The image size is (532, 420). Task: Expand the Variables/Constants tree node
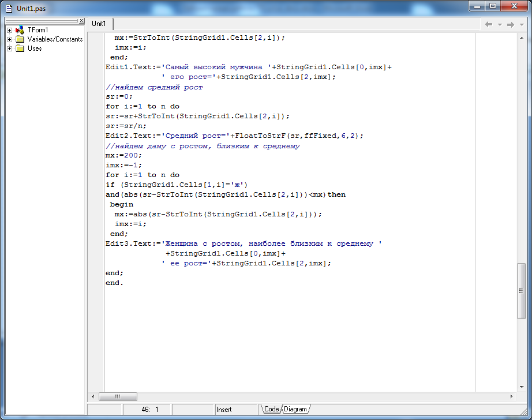click(9, 39)
